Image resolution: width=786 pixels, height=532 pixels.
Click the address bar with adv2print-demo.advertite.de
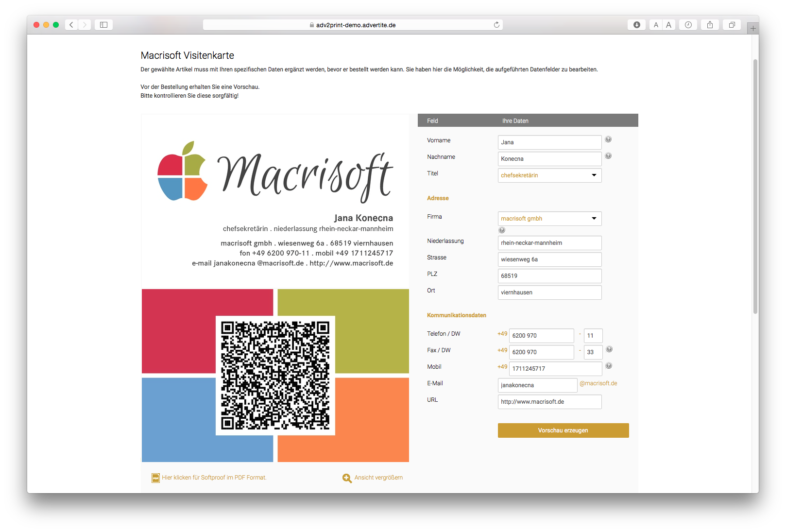click(353, 25)
